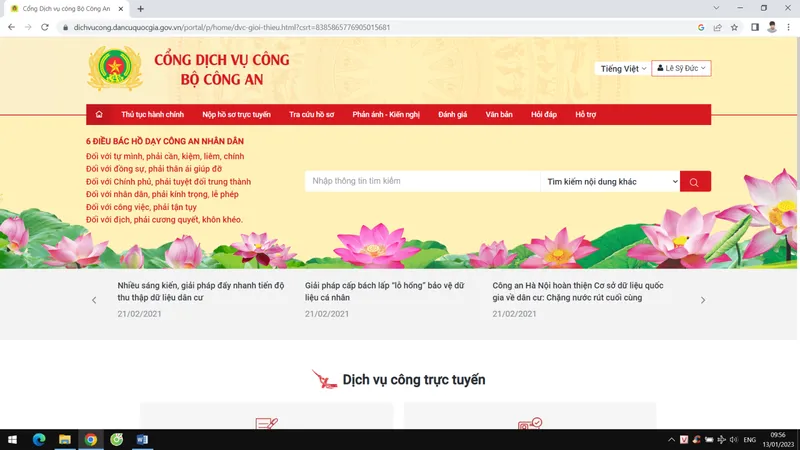Open Phản ánh - Kiến nghị menu

(x=386, y=115)
